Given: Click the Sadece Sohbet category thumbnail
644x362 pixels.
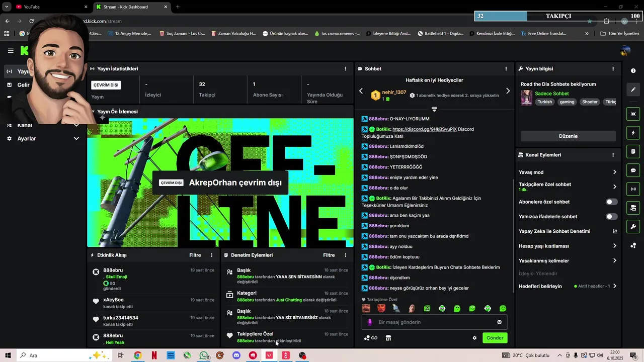Looking at the screenshot, I should [x=526, y=98].
